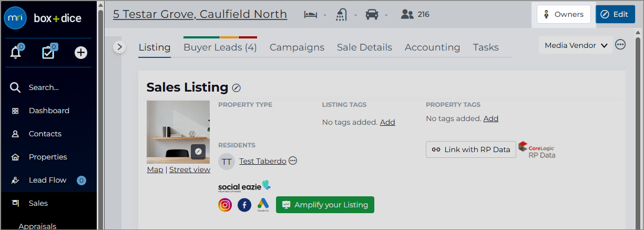Open the property photo thumbnail
644x230 pixels.
pyautogui.click(x=178, y=132)
